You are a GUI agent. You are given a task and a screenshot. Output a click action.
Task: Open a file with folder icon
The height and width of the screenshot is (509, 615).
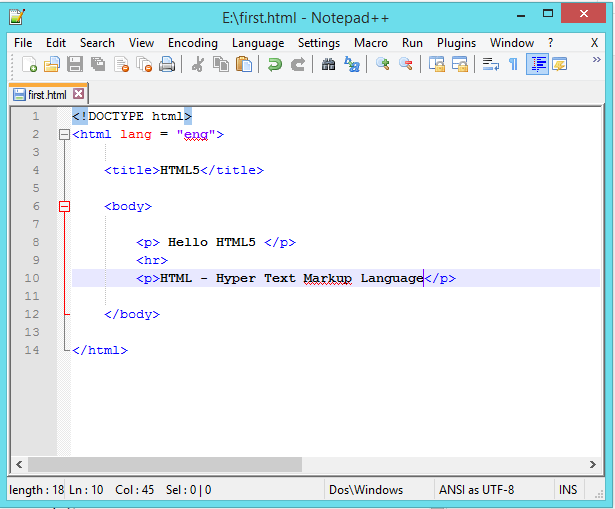coord(52,64)
